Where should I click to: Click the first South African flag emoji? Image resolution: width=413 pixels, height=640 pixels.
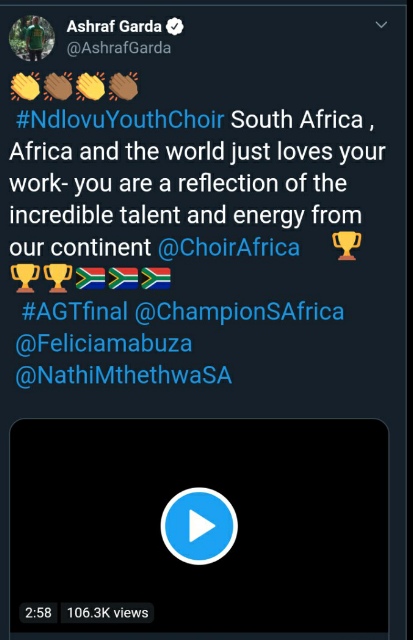click(91, 278)
